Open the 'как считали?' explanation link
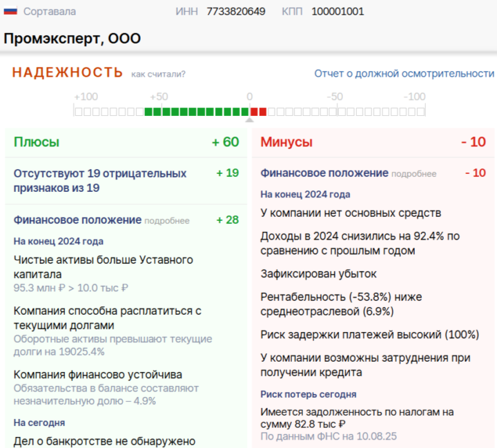 click(x=158, y=74)
